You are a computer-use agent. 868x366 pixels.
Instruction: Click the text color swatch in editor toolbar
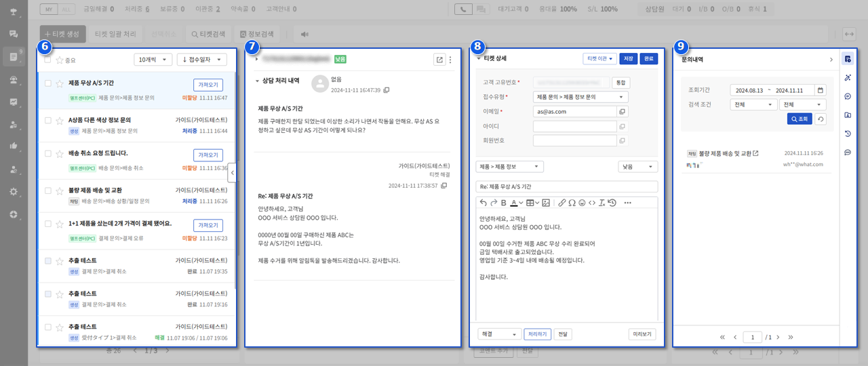tap(514, 203)
